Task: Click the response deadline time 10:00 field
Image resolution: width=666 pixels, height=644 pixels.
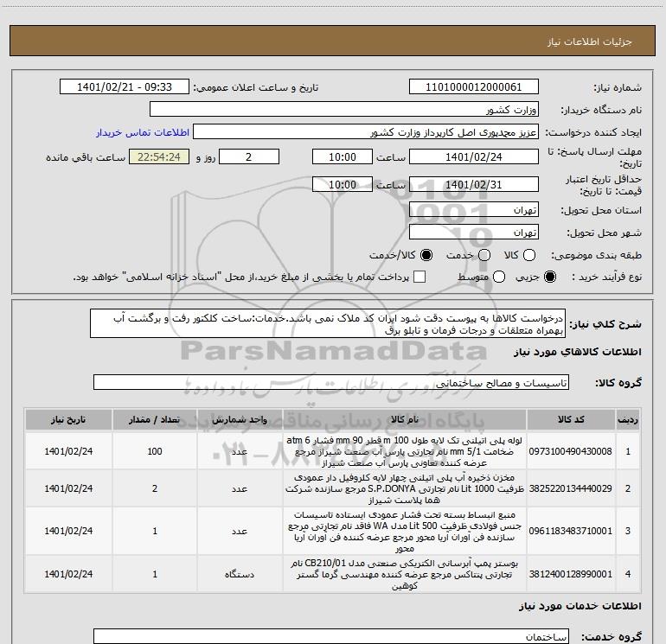Action: pos(343,156)
